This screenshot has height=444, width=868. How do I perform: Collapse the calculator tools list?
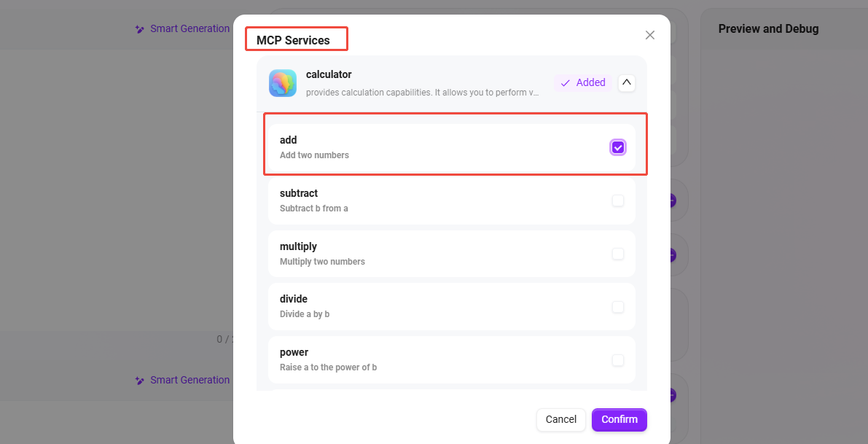[x=626, y=82]
